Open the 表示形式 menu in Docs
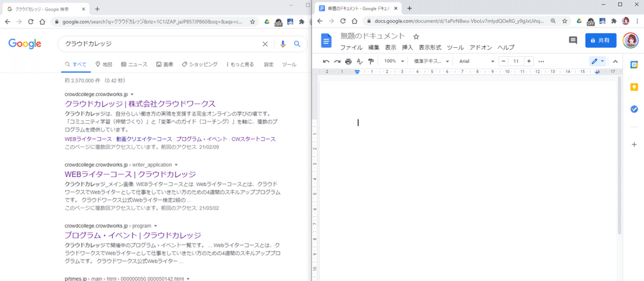The height and width of the screenshot is (281, 644). [x=430, y=47]
